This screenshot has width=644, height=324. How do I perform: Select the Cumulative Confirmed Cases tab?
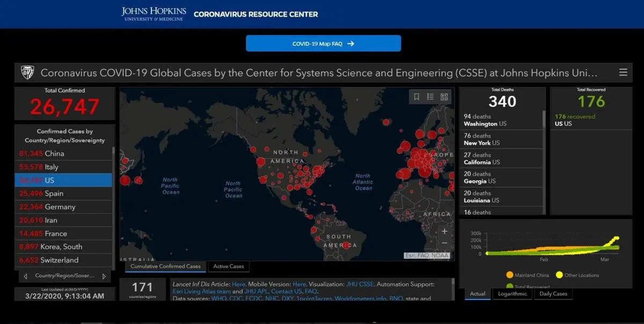[165, 266]
